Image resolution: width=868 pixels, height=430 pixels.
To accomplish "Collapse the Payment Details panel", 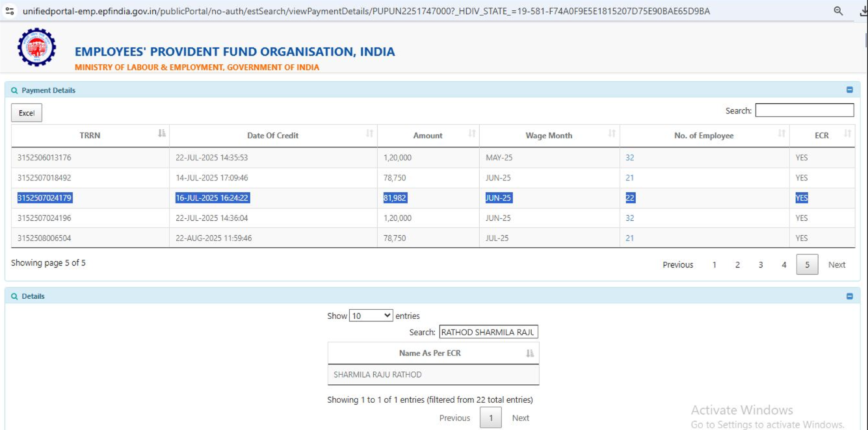I will [x=849, y=90].
